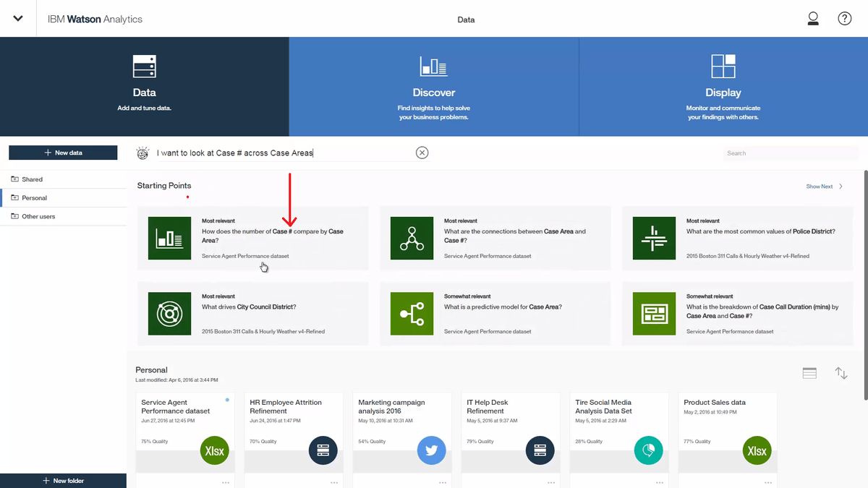
Task: Click the icon for Police District values
Action: [655, 238]
